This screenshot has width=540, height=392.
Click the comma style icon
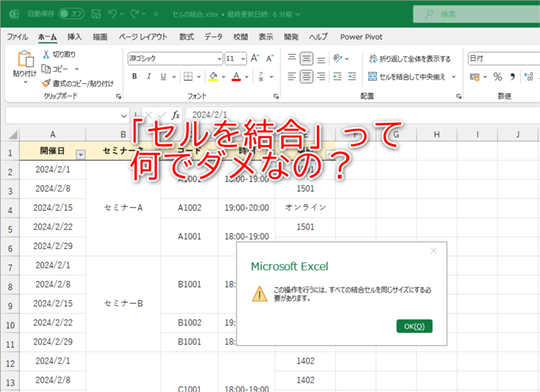point(512,76)
